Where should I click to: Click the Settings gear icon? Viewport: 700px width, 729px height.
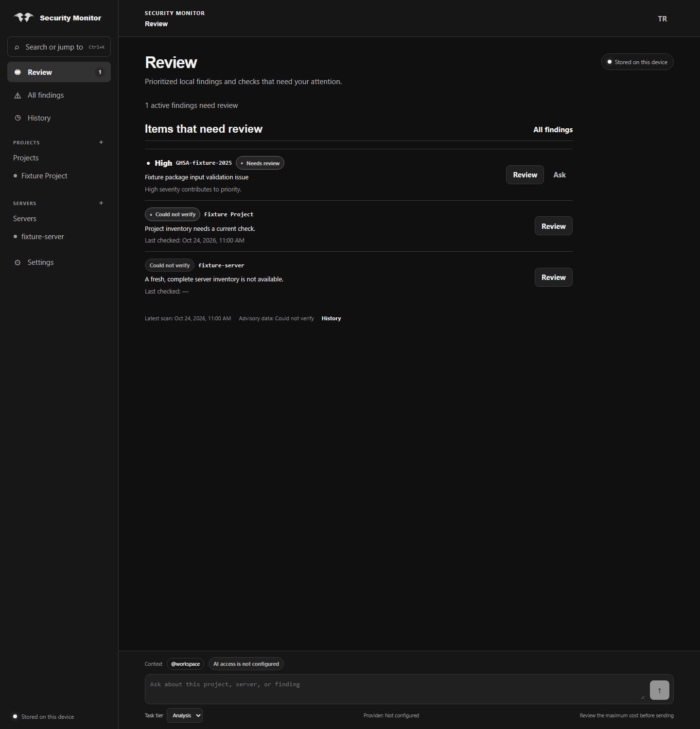pos(17,262)
